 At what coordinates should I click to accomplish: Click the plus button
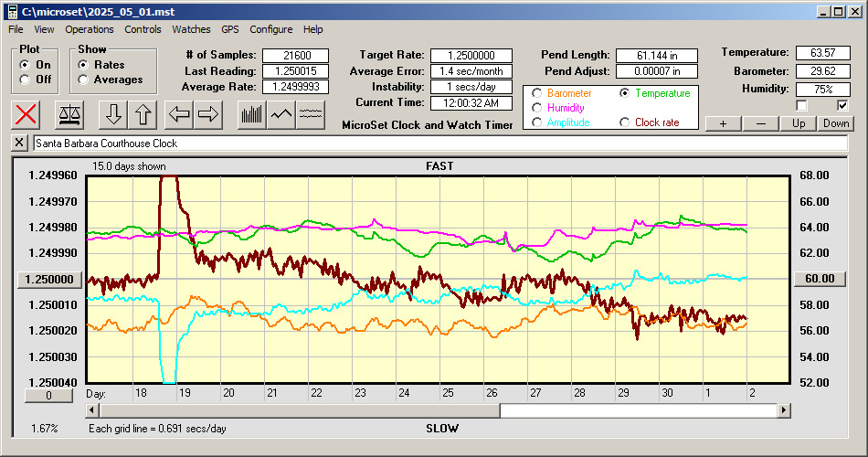[x=723, y=123]
